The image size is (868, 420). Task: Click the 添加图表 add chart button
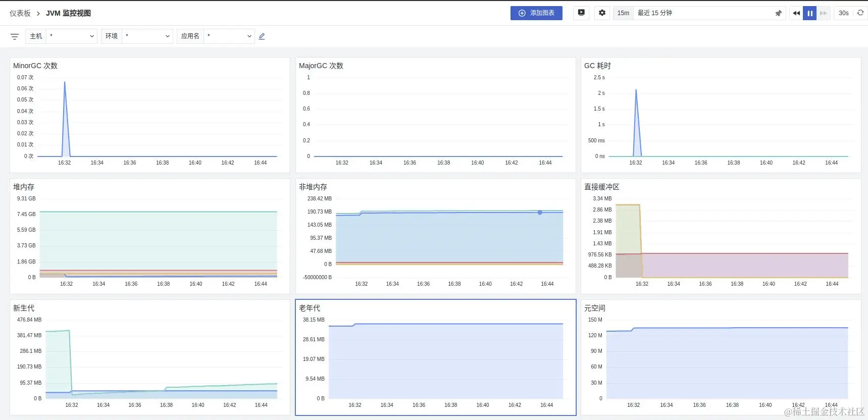coord(536,13)
